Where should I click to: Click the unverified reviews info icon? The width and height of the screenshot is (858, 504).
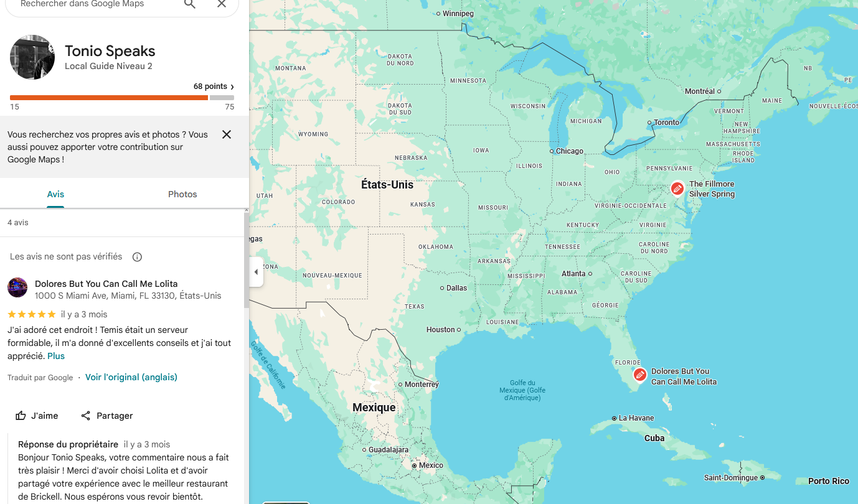point(138,257)
